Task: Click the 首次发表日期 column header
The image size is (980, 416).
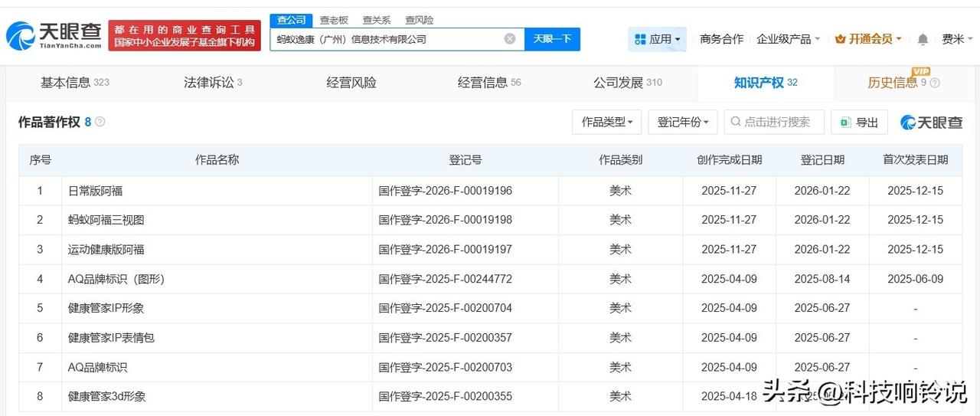Action: [915, 159]
